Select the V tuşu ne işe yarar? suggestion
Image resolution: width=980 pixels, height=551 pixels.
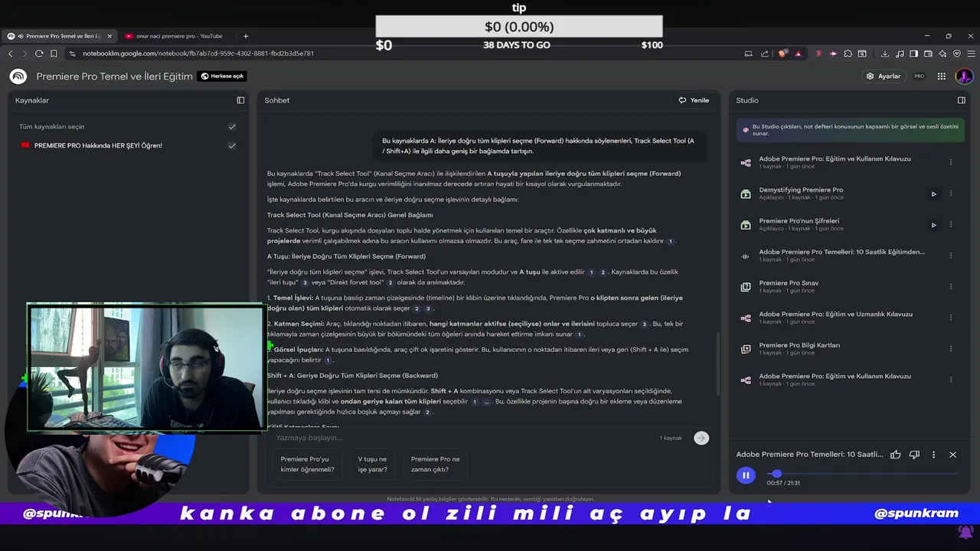pyautogui.click(x=373, y=465)
